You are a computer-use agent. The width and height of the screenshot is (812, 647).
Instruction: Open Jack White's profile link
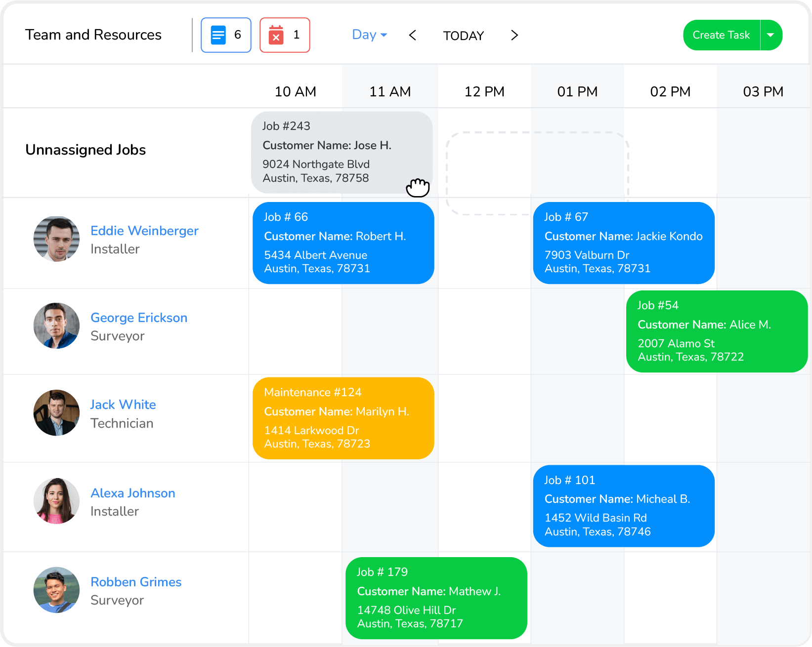tap(123, 404)
